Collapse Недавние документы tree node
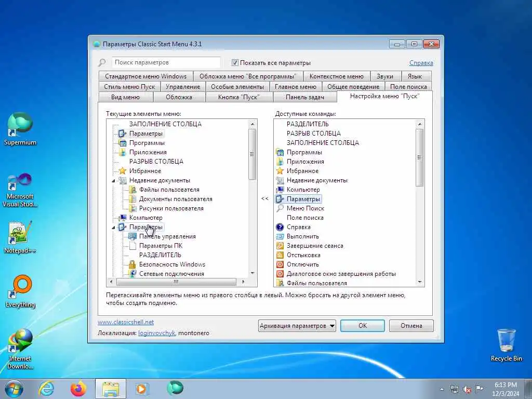The image size is (532, 399). click(x=113, y=181)
